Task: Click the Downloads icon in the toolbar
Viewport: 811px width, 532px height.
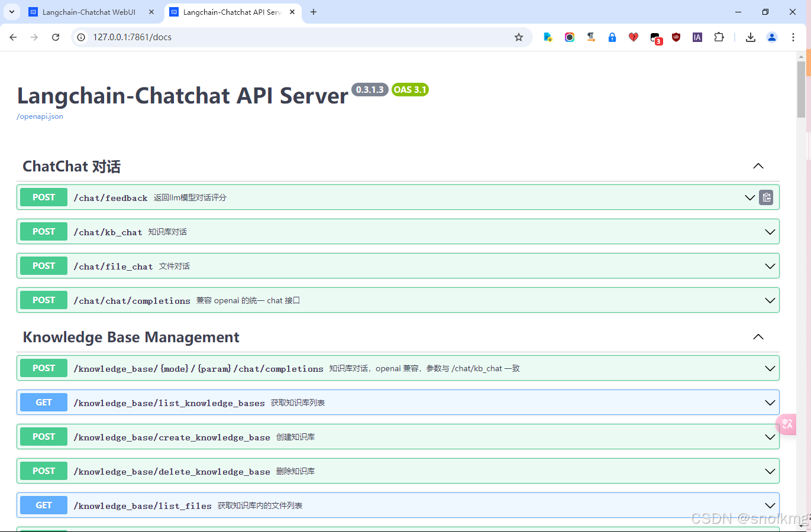Action: coord(750,37)
